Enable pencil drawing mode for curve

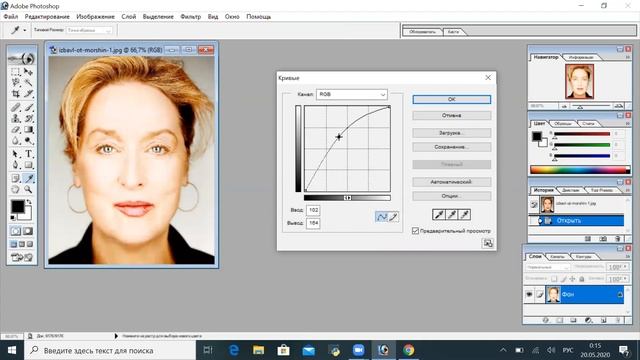pyautogui.click(x=393, y=217)
